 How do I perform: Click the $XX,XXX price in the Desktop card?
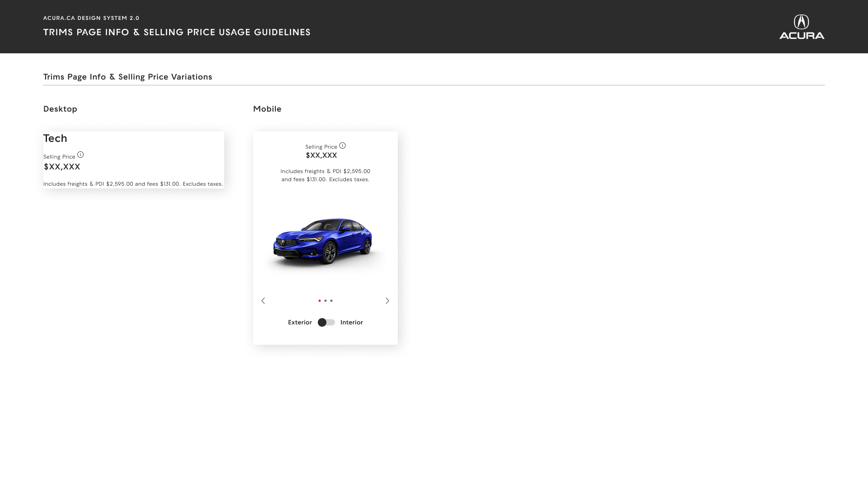point(62,167)
